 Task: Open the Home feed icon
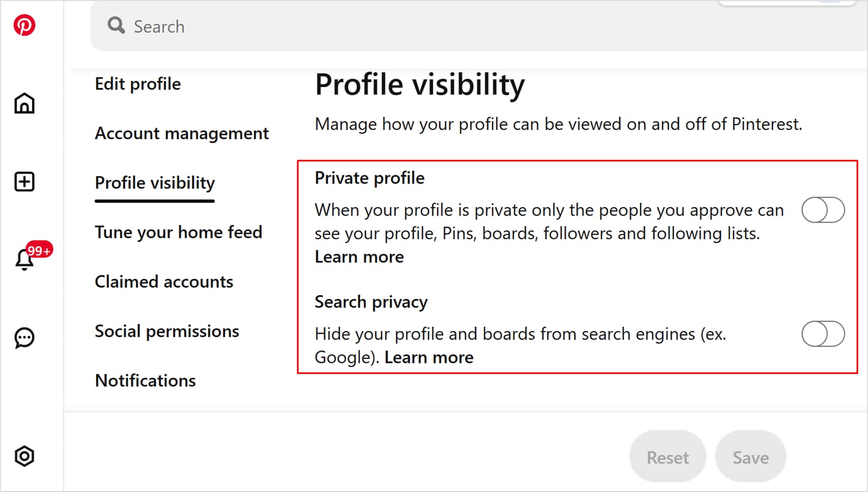click(24, 103)
